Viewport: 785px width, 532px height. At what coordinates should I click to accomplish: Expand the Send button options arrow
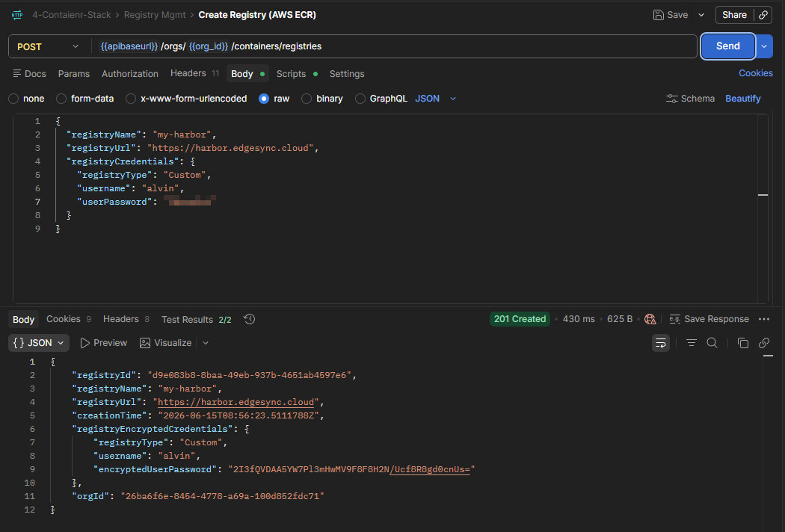pyautogui.click(x=764, y=46)
